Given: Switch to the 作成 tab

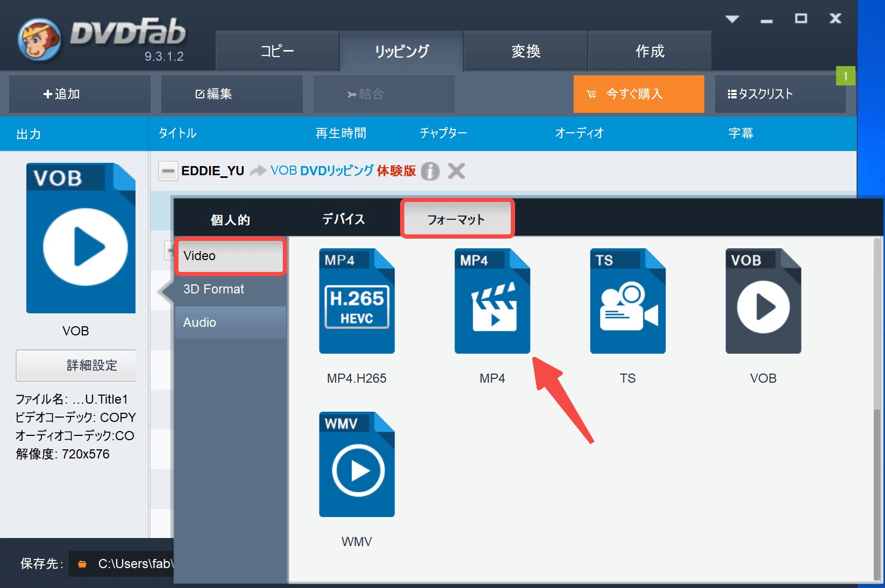Looking at the screenshot, I should 650,51.
